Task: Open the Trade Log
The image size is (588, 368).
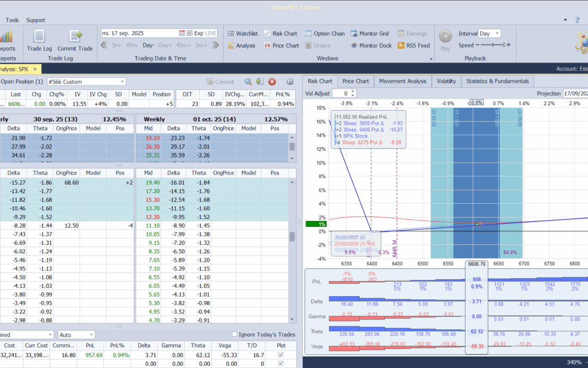Action: (x=39, y=40)
